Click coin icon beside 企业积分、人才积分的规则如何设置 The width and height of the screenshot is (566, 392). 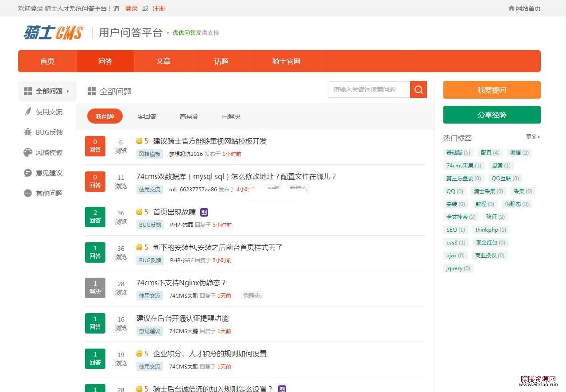[x=139, y=354]
